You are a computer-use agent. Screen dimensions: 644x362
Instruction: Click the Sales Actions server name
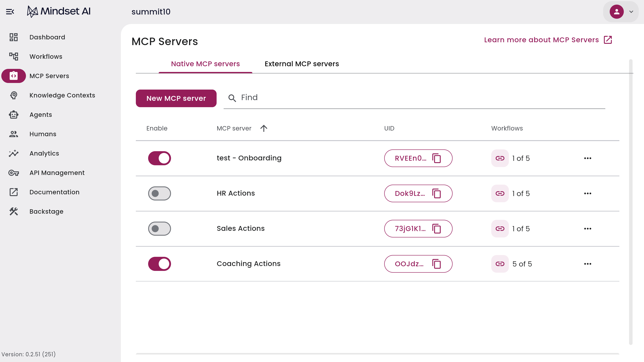(x=240, y=228)
